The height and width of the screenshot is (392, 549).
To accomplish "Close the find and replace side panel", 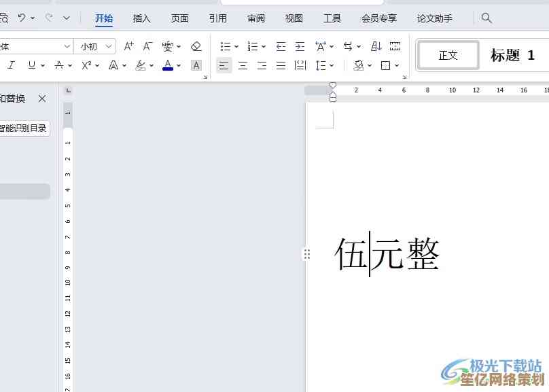I will 42,99.
